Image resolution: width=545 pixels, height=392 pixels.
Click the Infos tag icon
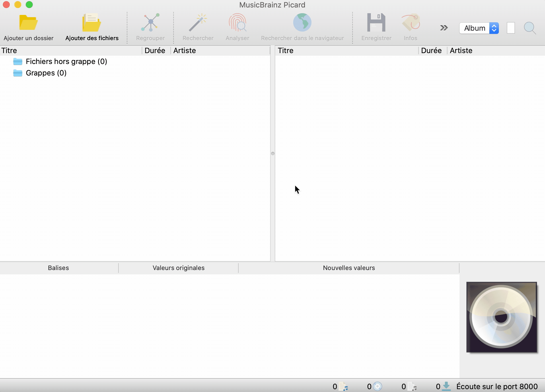pyautogui.click(x=411, y=22)
